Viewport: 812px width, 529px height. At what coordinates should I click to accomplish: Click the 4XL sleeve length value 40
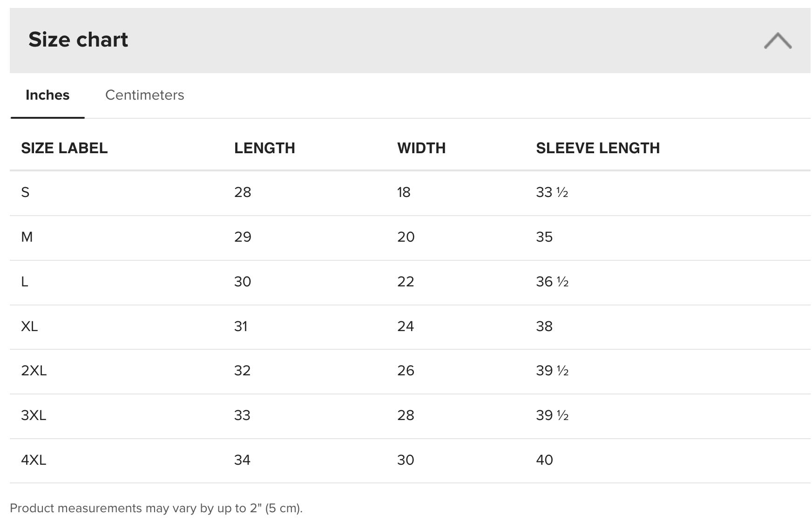544,460
